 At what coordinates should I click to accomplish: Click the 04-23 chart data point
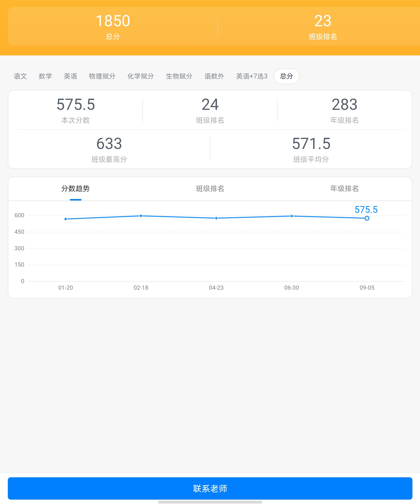pos(216,218)
